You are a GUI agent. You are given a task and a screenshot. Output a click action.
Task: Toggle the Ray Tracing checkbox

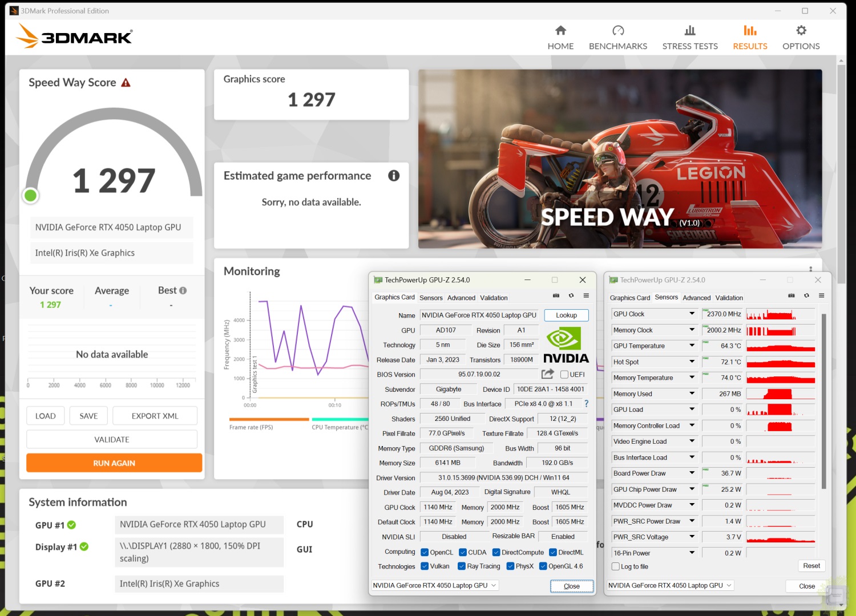[462, 566]
